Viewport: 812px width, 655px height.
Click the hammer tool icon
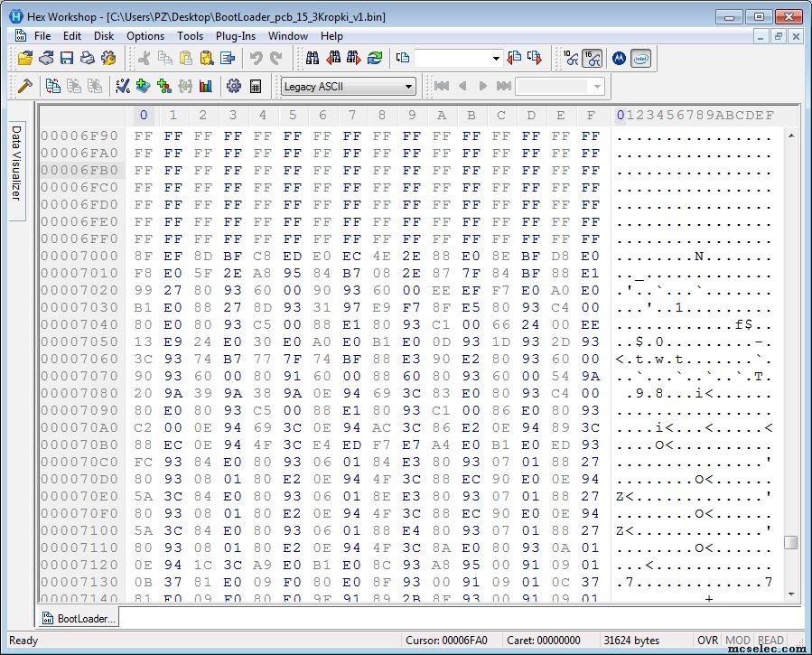point(25,86)
